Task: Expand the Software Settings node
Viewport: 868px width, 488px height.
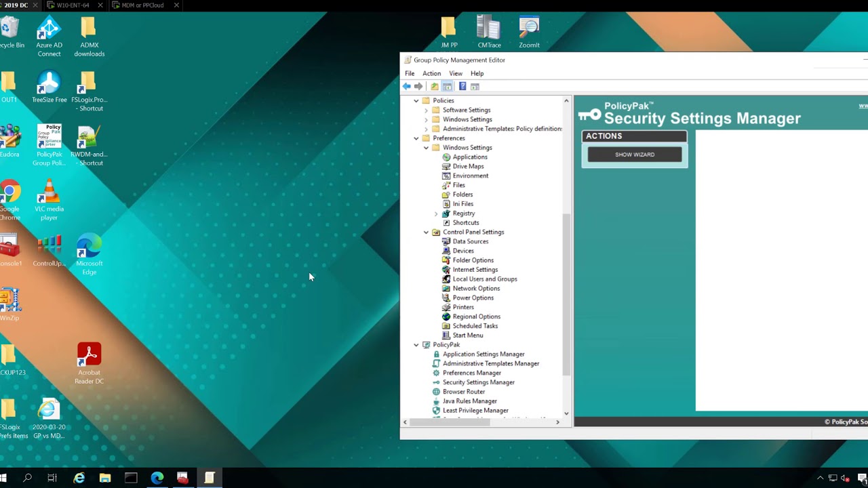Action: [426, 110]
